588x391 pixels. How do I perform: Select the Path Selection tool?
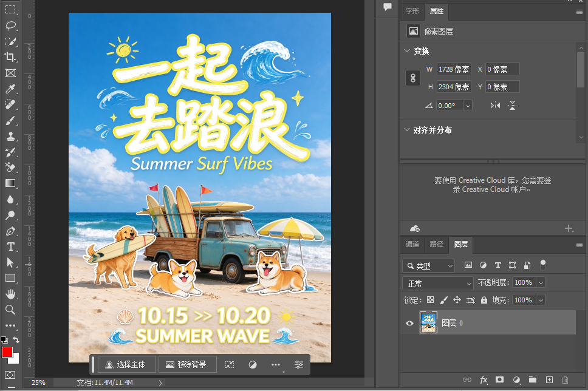point(10,262)
